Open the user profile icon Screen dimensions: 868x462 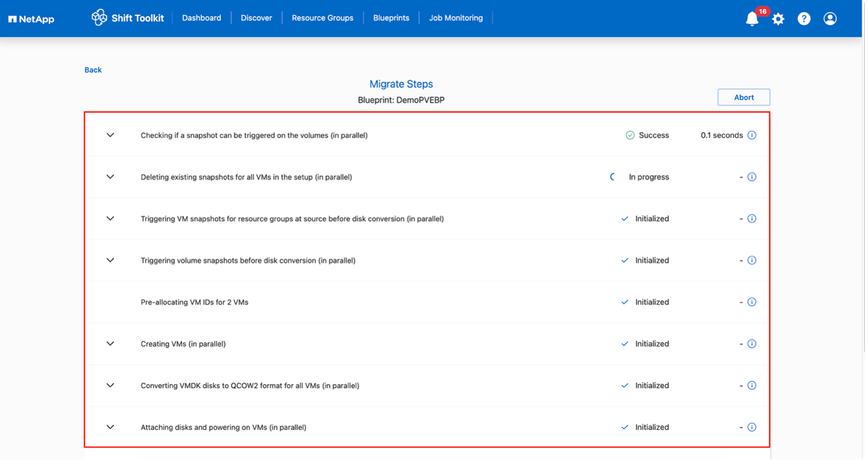(830, 18)
